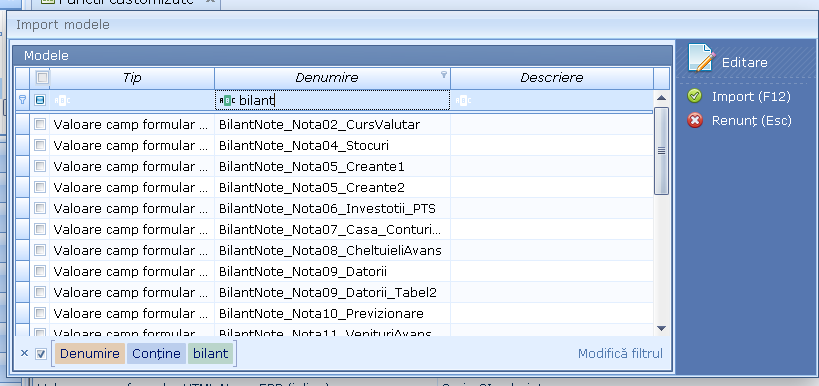The width and height of the screenshot is (819, 386).
Task: Click the funnel icon at the filter row start
Action: (22, 100)
